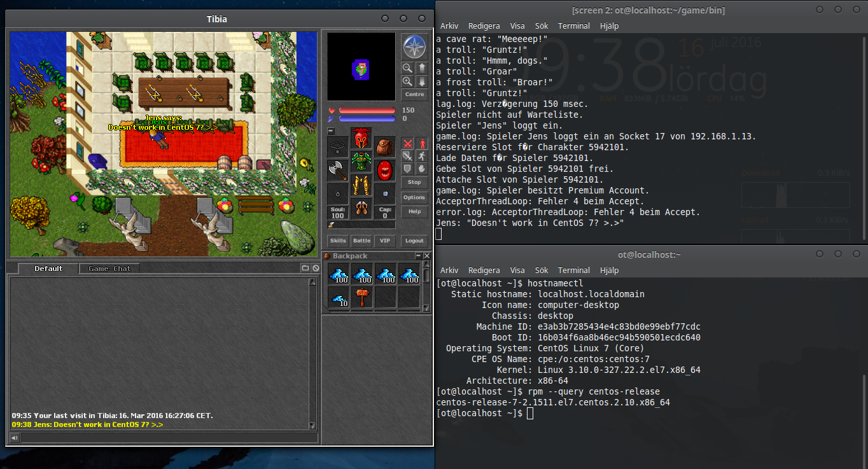Click the chat volume speaker icon
This screenshot has height=469, width=868.
click(x=14, y=438)
